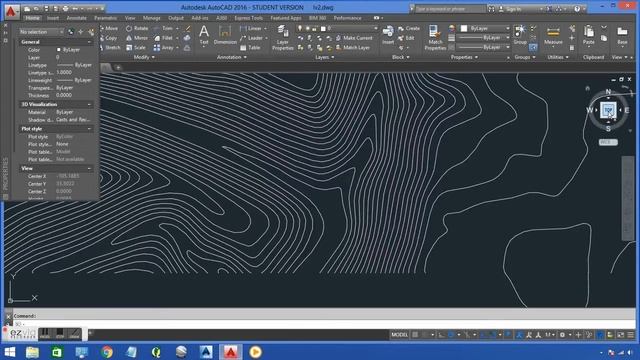Select the Stretch tool
Viewport: 640px width, 360px height.
point(110,48)
